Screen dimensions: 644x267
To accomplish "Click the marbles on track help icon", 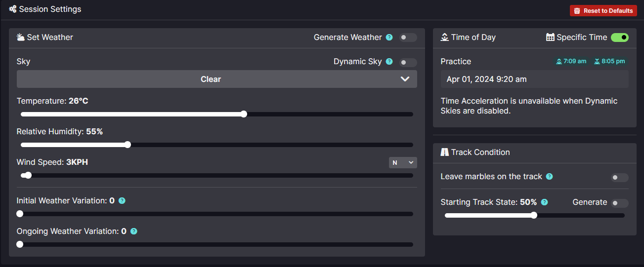I will click(549, 176).
